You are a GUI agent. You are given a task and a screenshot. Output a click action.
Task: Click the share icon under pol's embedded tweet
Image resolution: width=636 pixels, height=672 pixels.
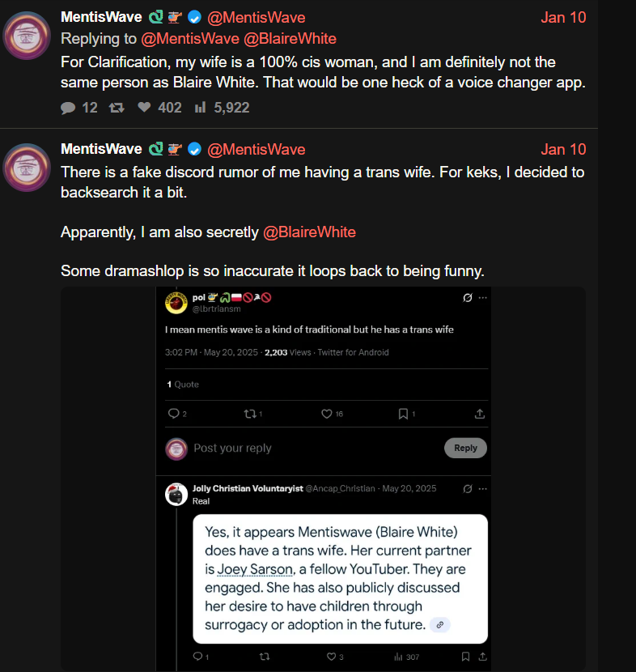click(479, 414)
